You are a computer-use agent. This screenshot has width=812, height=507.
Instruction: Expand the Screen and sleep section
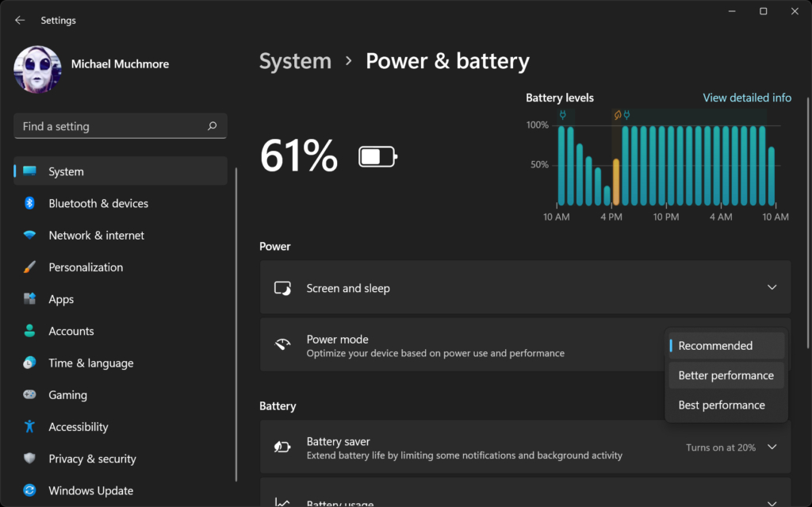(772, 287)
